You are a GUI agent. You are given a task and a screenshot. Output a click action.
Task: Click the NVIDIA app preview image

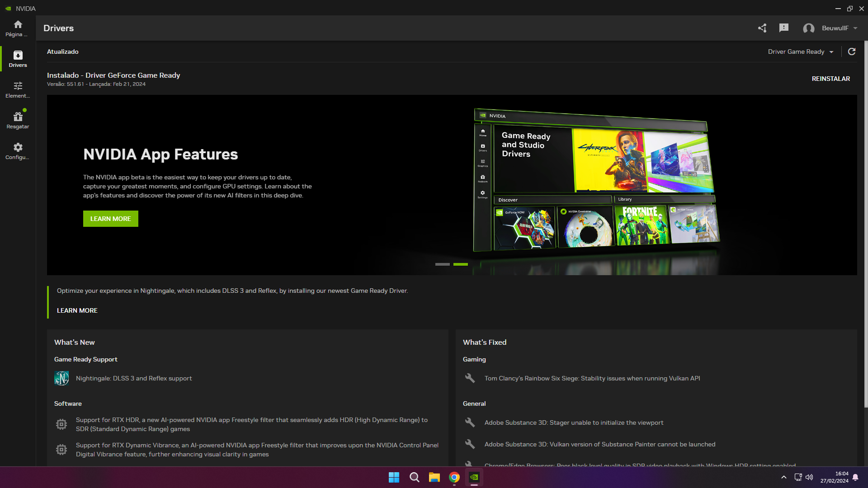point(596,180)
